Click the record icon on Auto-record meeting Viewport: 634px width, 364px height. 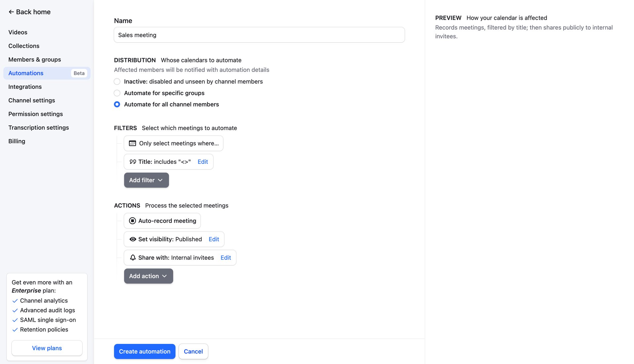132,220
